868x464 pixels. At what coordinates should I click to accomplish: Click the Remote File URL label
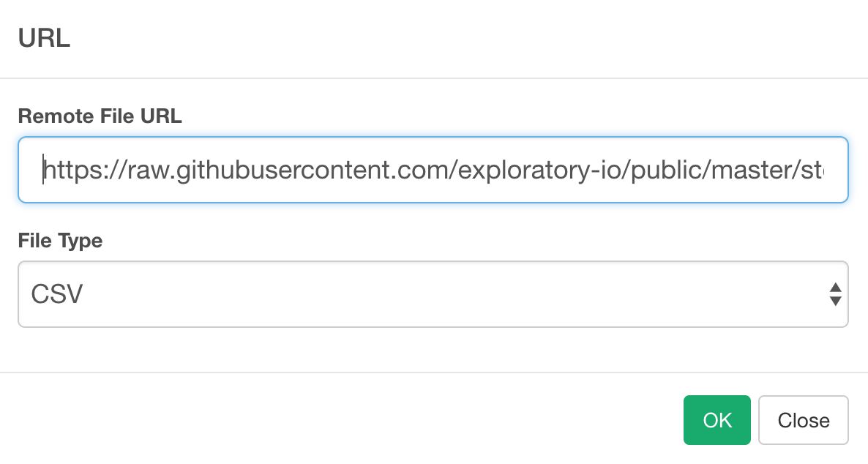click(x=100, y=116)
